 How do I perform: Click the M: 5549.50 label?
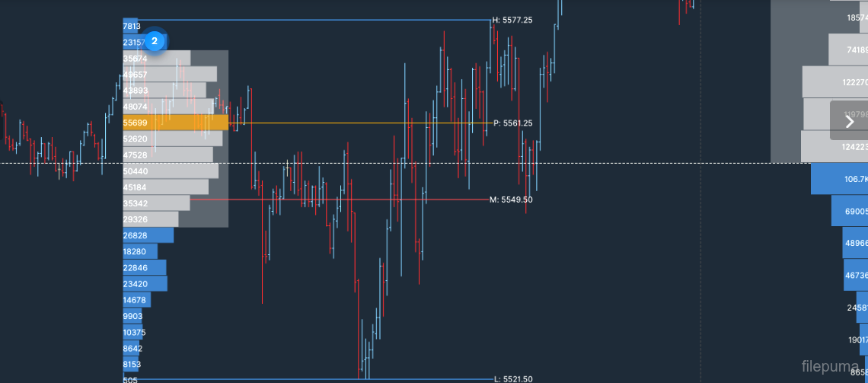(511, 199)
